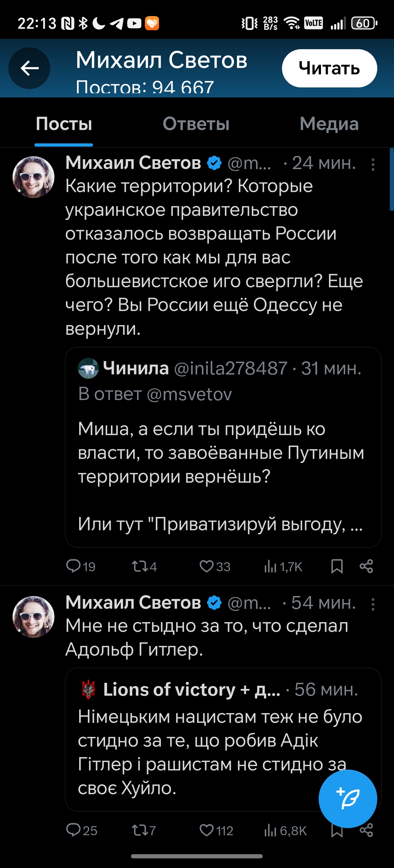Screen dimensions: 394x868
Task: Open more options for the 54 мин. post
Action: point(373,604)
